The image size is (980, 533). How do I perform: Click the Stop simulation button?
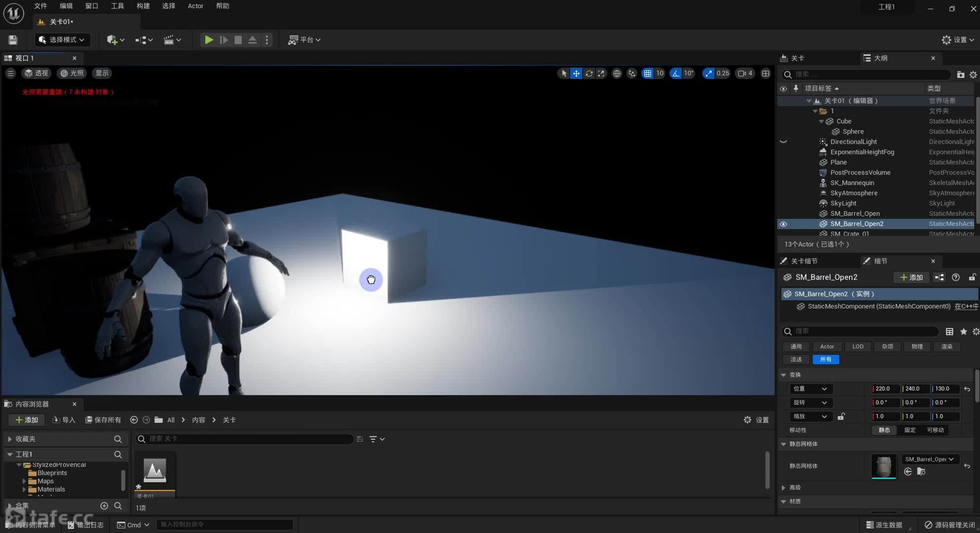tap(238, 40)
